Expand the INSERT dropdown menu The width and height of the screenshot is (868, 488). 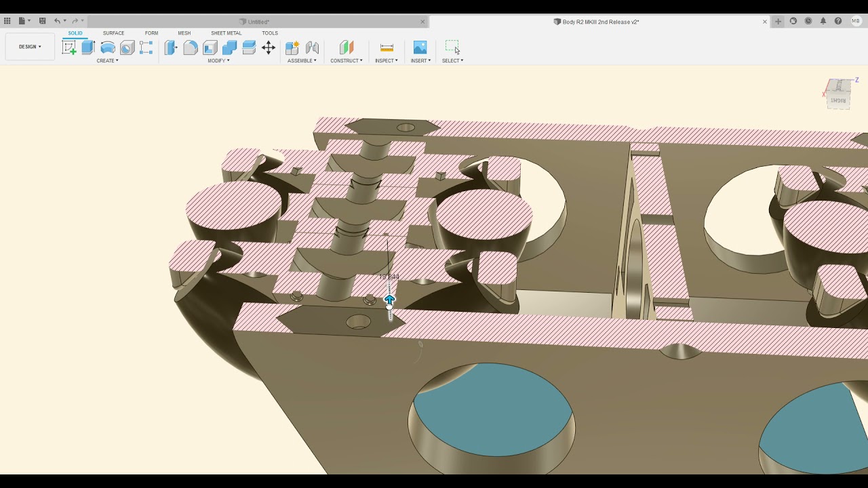click(x=420, y=61)
